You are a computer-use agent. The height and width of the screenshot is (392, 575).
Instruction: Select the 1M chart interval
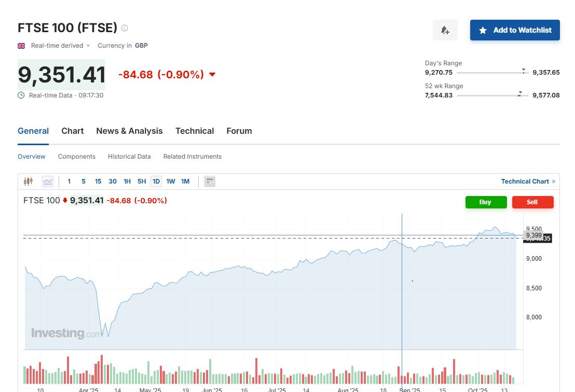pyautogui.click(x=185, y=181)
